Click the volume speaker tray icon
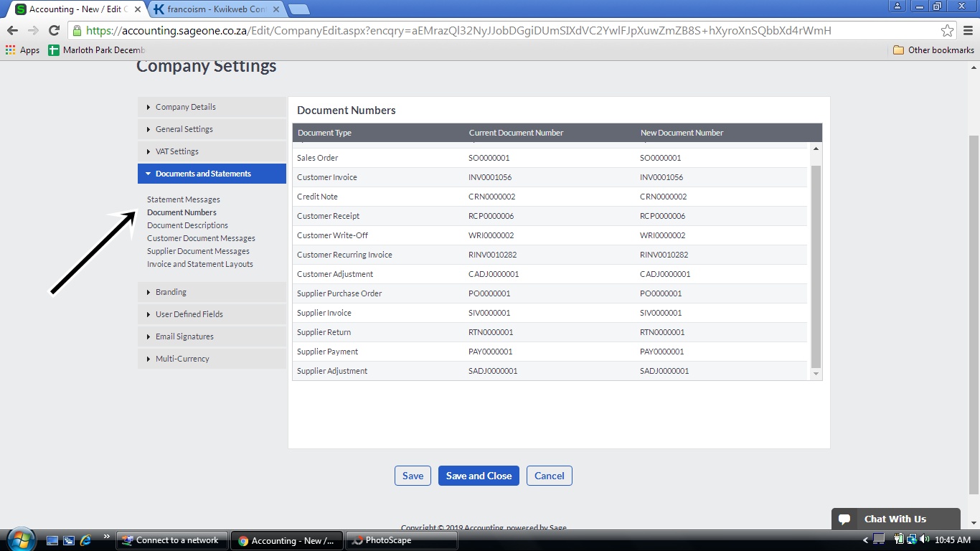980x551 pixels. [x=924, y=540]
